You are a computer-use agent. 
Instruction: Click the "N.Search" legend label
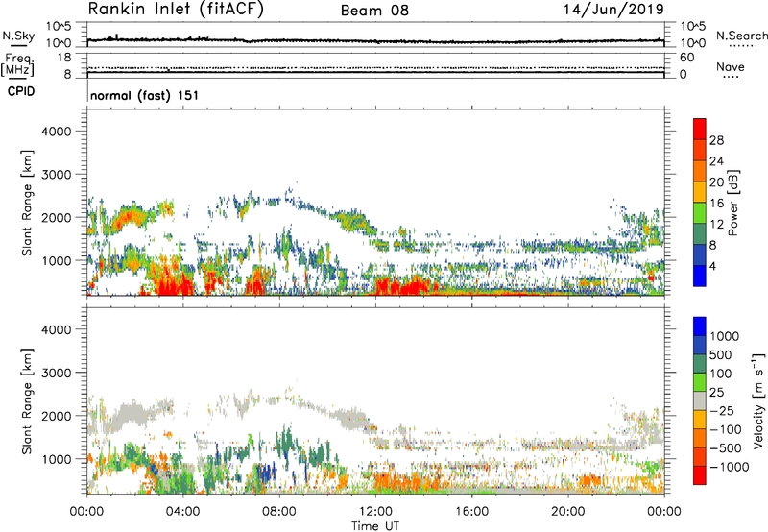coord(741,36)
